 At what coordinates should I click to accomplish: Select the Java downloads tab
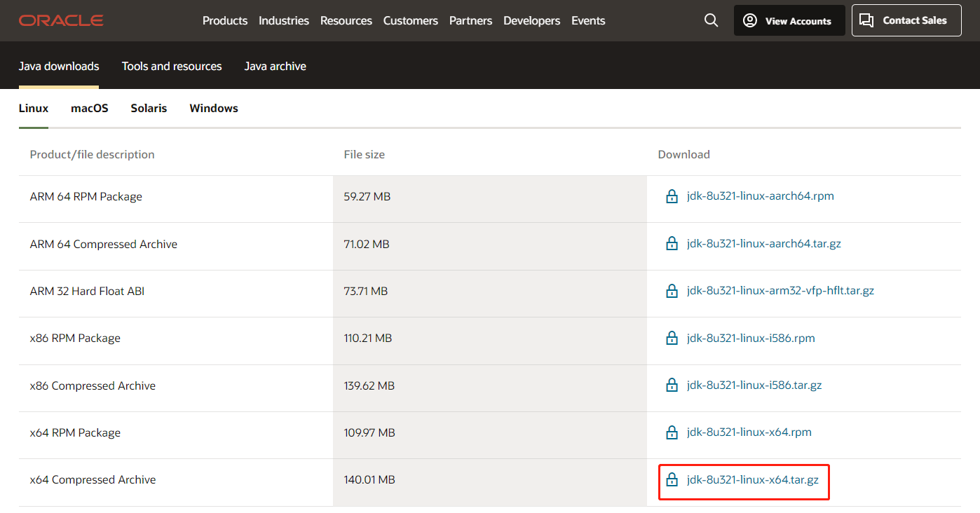pyautogui.click(x=59, y=67)
